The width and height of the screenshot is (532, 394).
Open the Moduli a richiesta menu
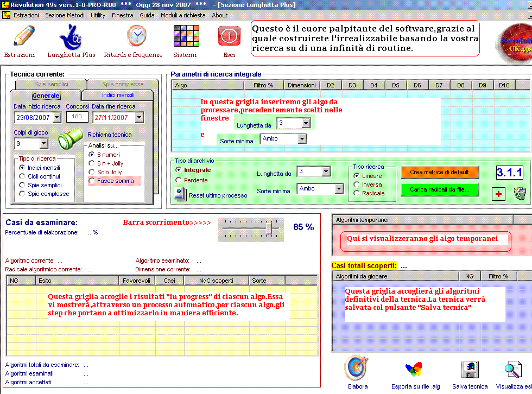[183, 15]
